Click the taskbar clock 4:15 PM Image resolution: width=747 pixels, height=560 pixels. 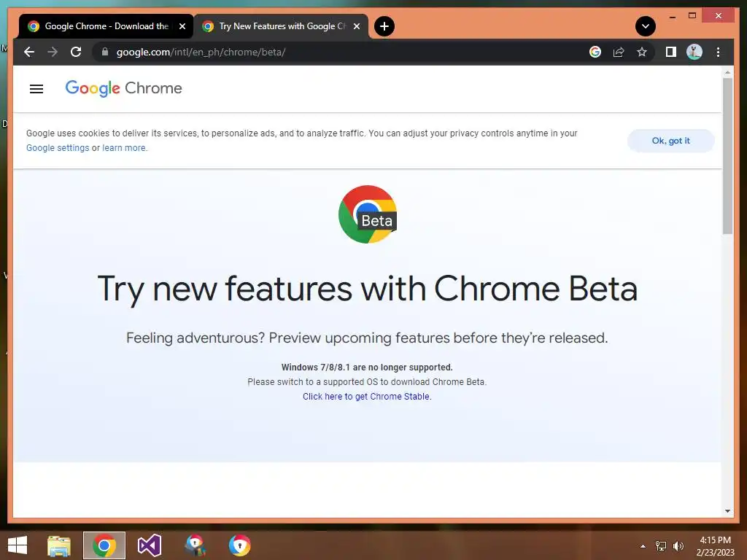pyautogui.click(x=715, y=546)
